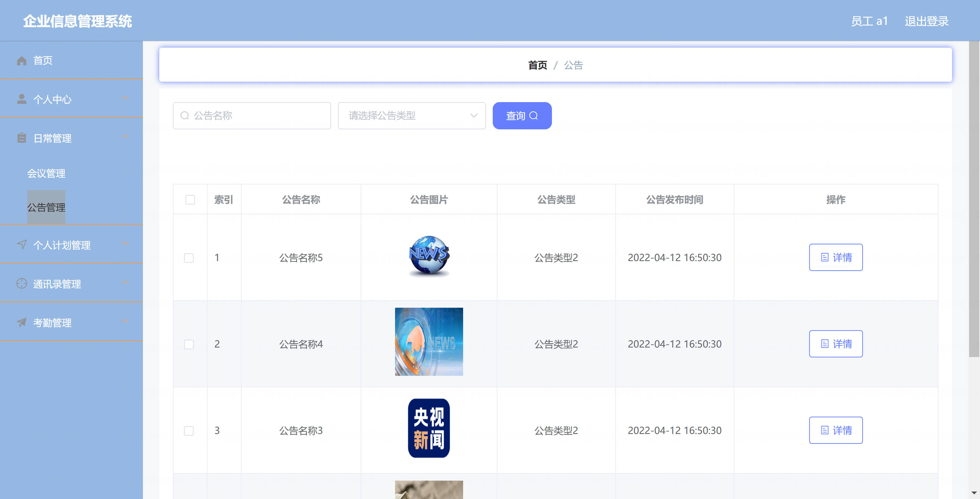Expand the 考勤管理 chevron
The height and width of the screenshot is (499, 980).
(125, 321)
